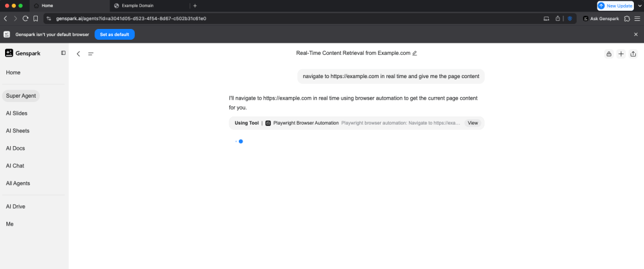Open the conversation list icon
Image resolution: width=644 pixels, height=269 pixels.
click(91, 54)
